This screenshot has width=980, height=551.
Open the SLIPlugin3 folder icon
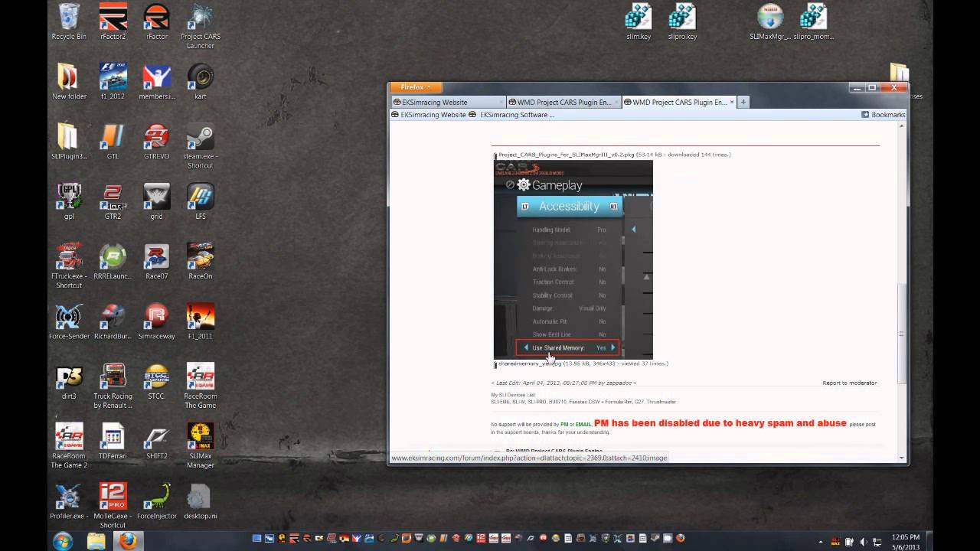69,141
